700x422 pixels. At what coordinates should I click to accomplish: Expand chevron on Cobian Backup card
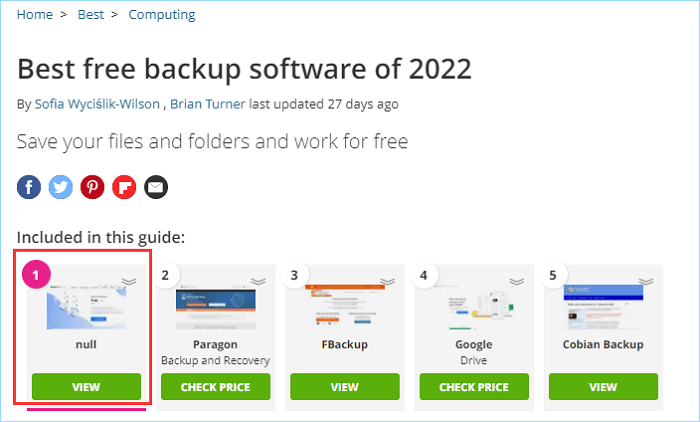click(x=645, y=282)
